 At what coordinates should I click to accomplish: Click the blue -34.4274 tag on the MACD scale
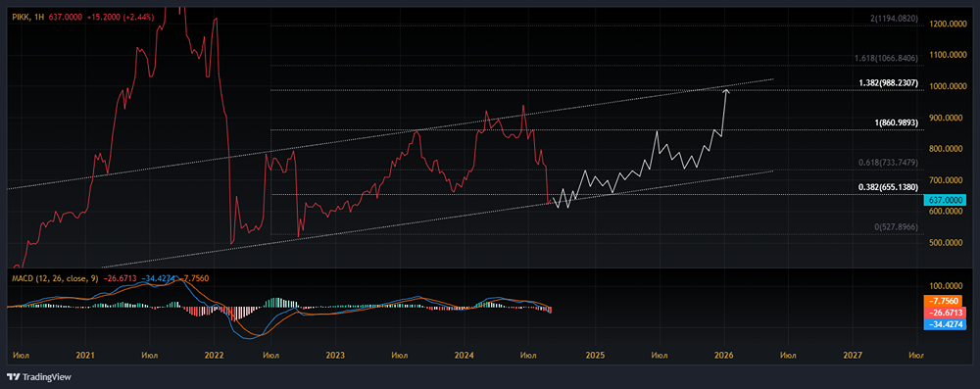[x=945, y=323]
